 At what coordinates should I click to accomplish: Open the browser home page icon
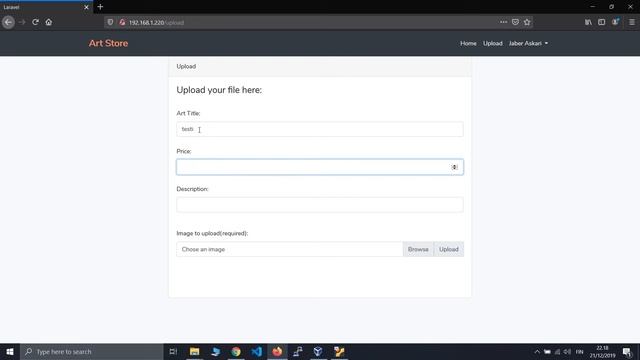(49, 22)
